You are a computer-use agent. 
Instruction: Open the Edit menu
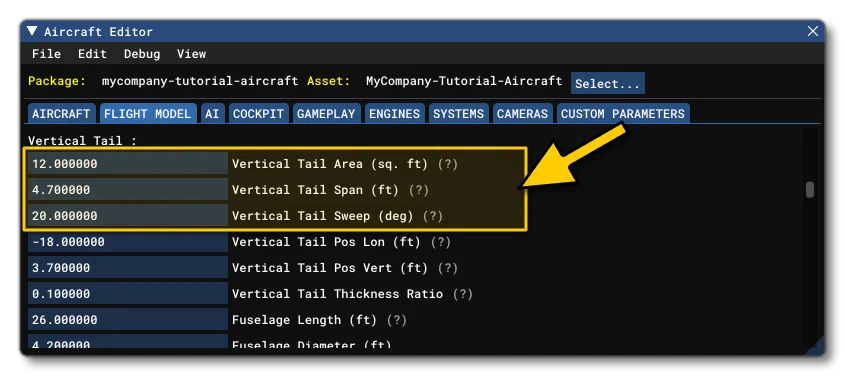pos(92,54)
